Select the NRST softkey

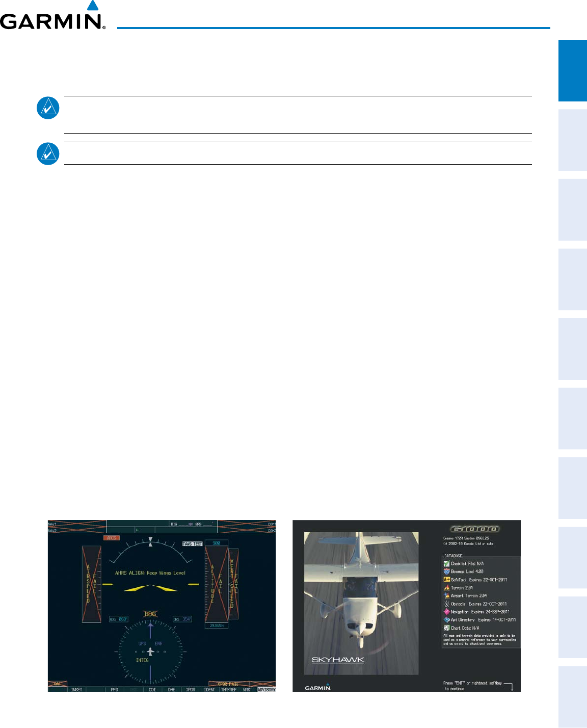pyautogui.click(x=247, y=690)
